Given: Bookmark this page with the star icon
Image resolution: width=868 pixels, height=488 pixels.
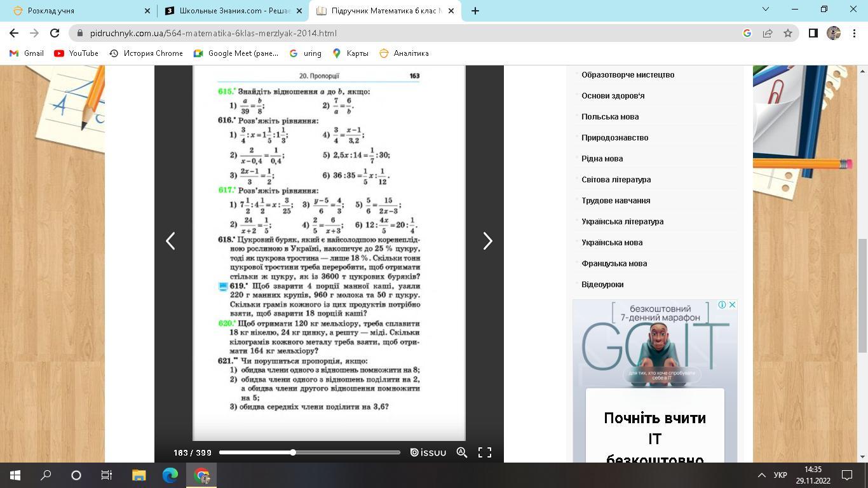Looking at the screenshot, I should pos(788,33).
